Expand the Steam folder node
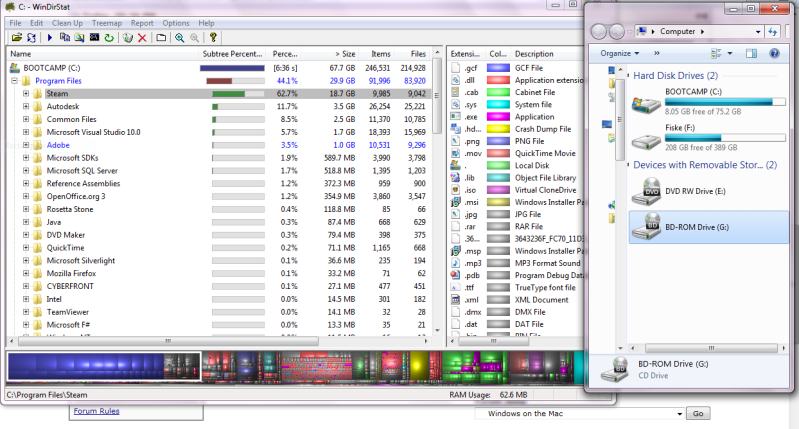Image resolution: width=799 pixels, height=429 pixels. coord(26,94)
